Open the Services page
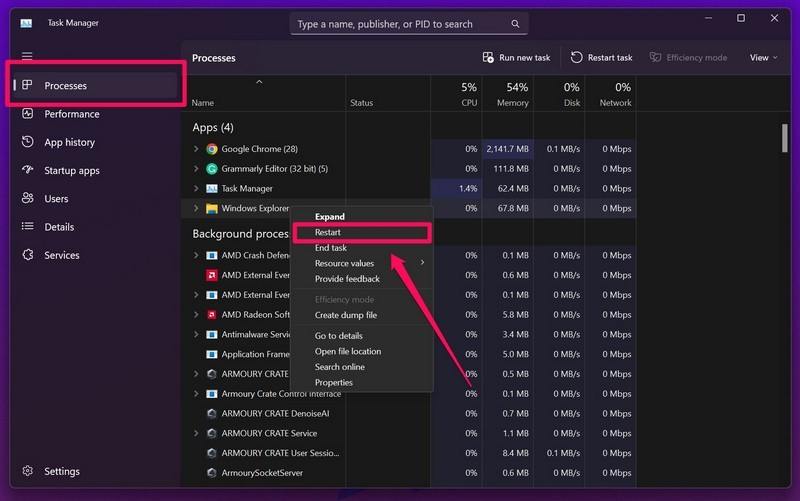Viewport: 800px width, 501px height. coord(61,255)
